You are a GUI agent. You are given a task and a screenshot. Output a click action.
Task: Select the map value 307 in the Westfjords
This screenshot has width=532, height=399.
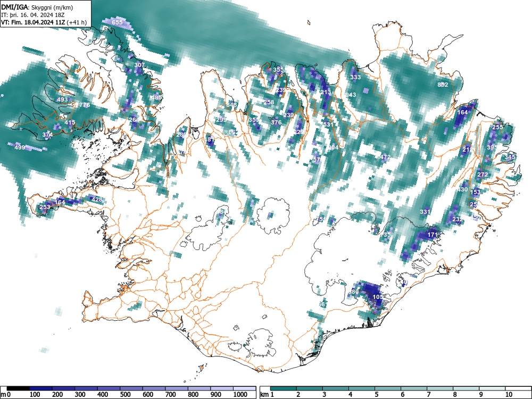click(139, 65)
